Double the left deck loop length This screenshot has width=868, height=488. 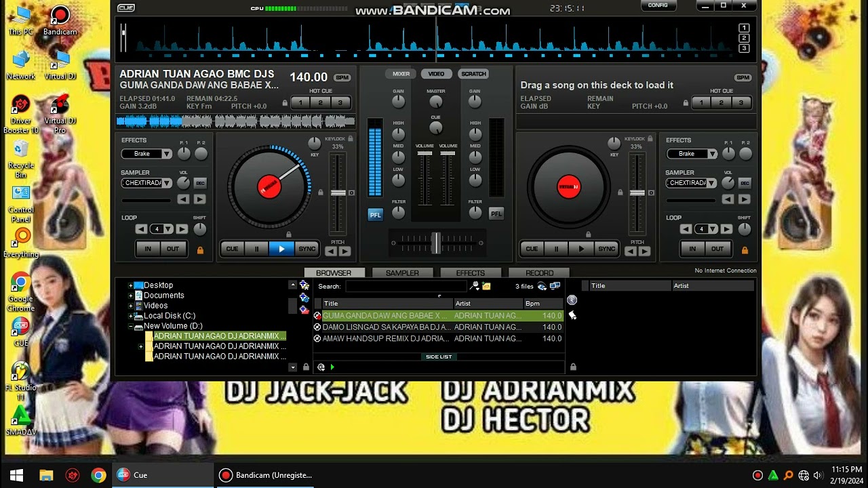182,229
